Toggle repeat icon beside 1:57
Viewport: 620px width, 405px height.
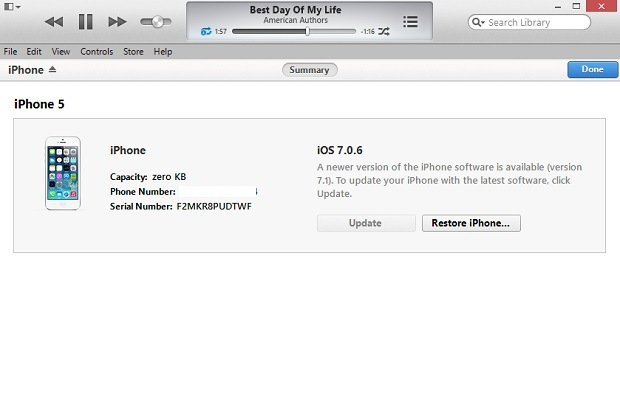pyautogui.click(x=206, y=31)
